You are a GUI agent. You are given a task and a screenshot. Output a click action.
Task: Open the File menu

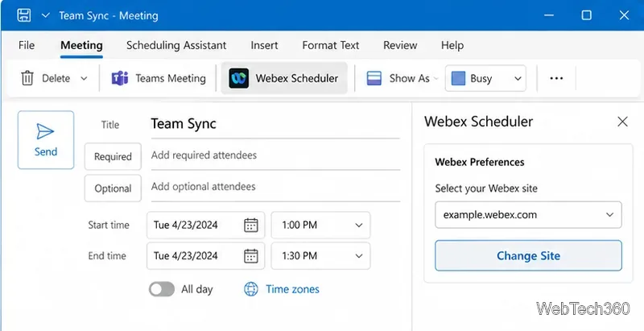(27, 45)
